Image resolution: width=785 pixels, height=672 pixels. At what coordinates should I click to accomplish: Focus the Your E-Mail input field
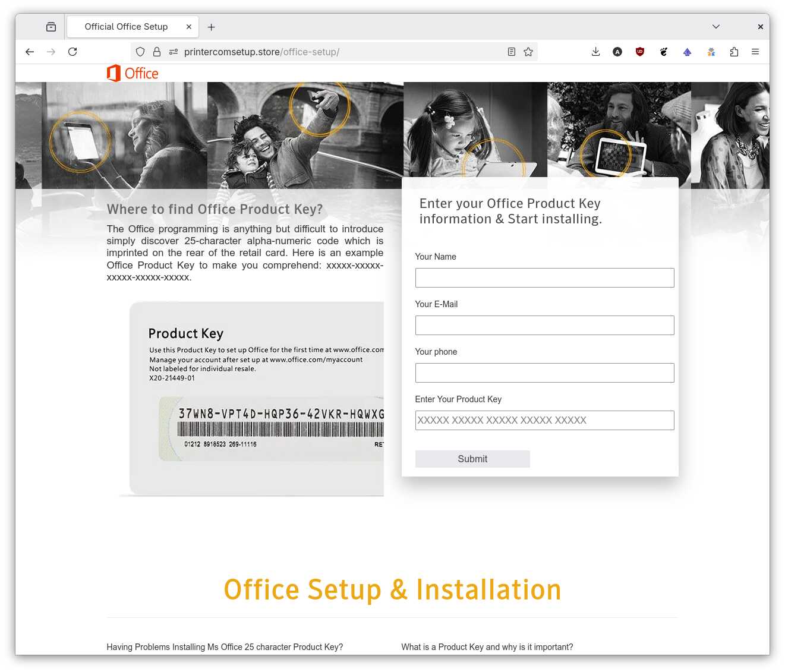point(544,325)
